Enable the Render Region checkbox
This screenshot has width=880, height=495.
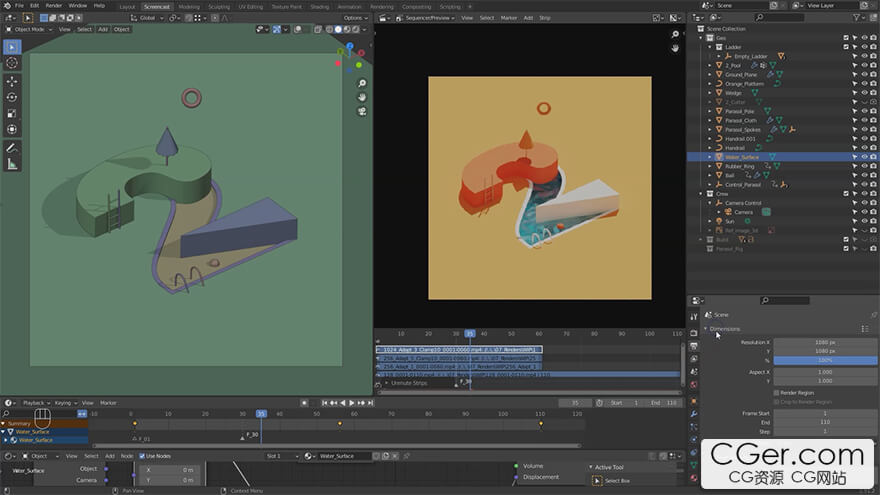tap(776, 393)
